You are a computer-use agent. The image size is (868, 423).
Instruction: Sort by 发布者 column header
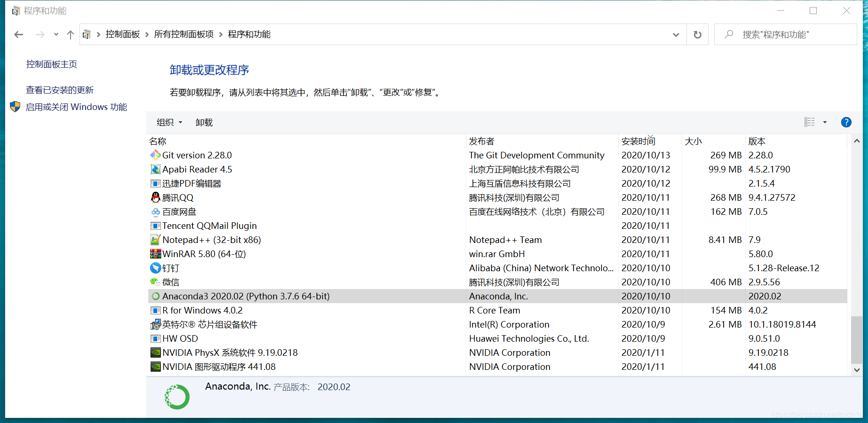pyautogui.click(x=482, y=141)
